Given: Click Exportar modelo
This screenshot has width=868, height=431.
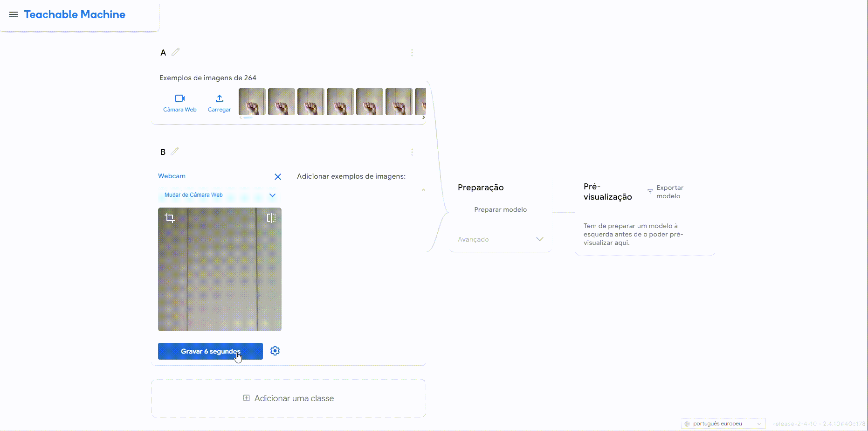Looking at the screenshot, I should point(665,192).
